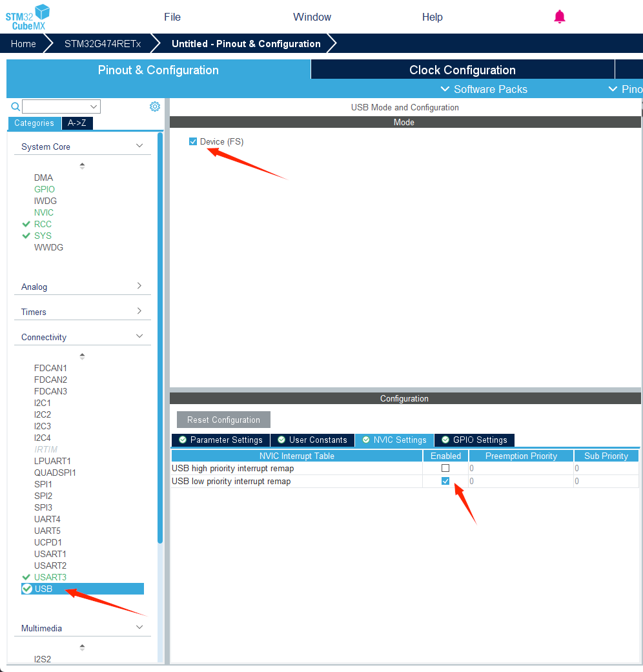Select WWDG peripheral
Image resolution: width=643 pixels, height=672 pixels.
pos(48,247)
